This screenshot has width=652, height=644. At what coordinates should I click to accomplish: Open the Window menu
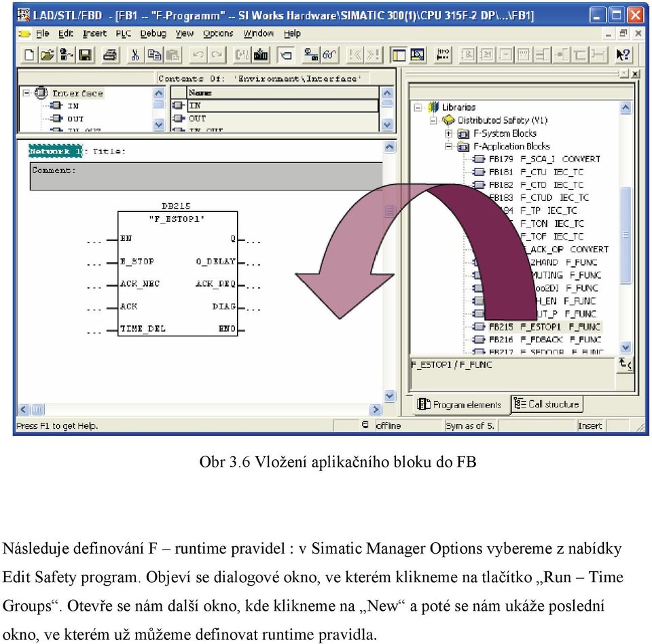258,33
